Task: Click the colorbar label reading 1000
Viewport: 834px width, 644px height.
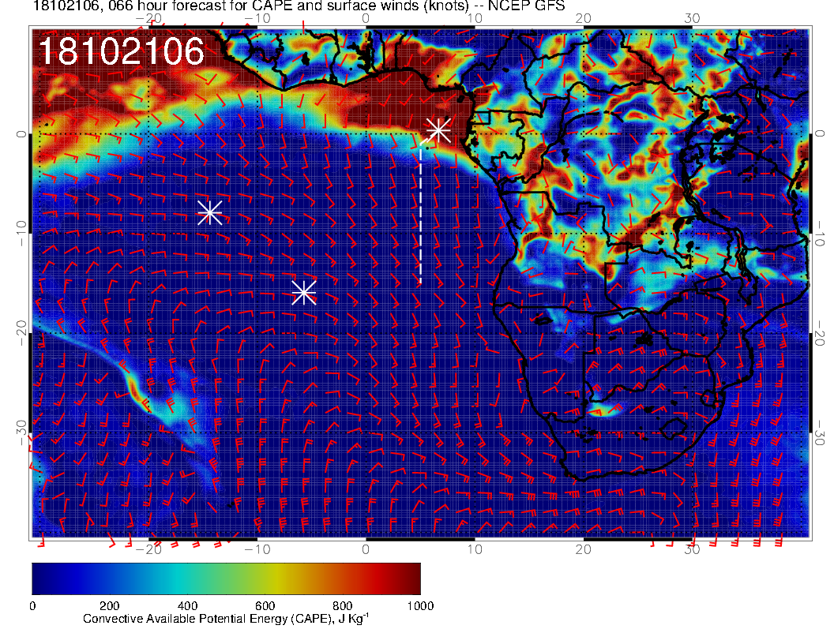Action: coord(420,606)
